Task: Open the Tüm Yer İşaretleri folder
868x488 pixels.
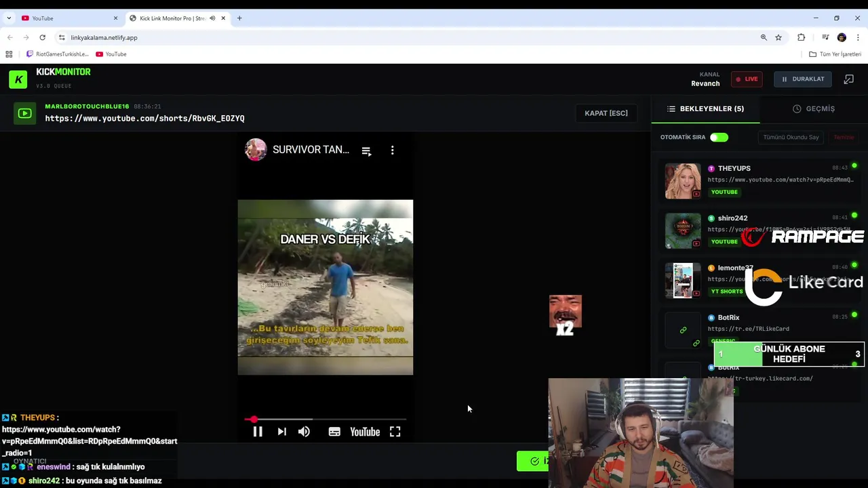Action: click(835, 54)
